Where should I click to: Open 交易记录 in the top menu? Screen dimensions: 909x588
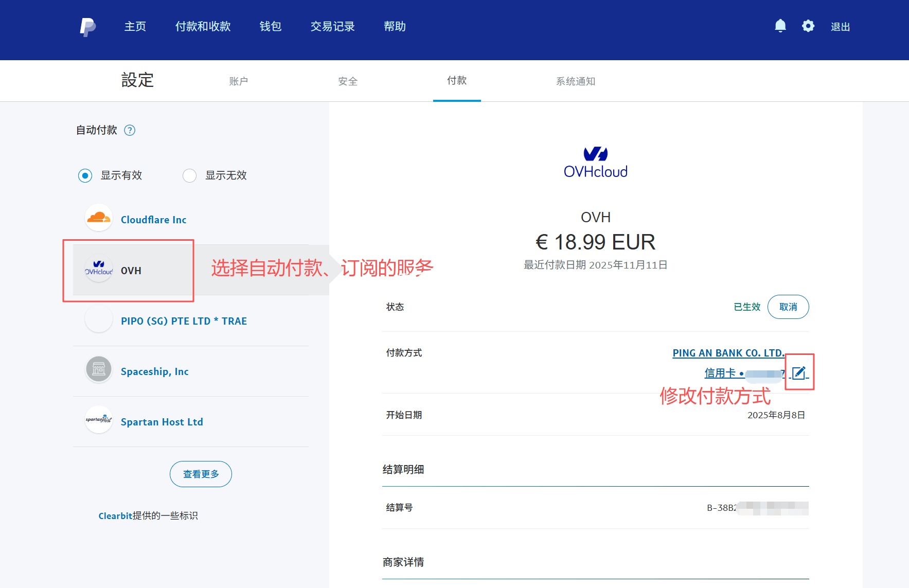click(x=332, y=27)
